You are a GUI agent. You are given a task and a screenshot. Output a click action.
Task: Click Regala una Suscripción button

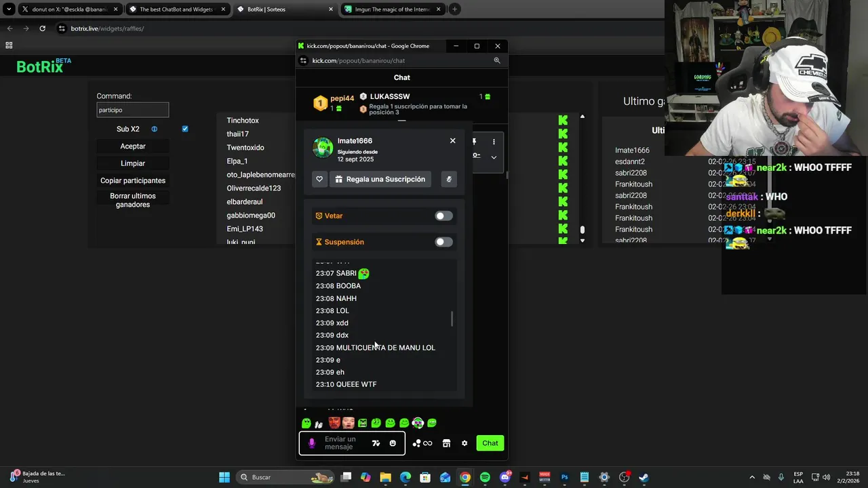[380, 179]
